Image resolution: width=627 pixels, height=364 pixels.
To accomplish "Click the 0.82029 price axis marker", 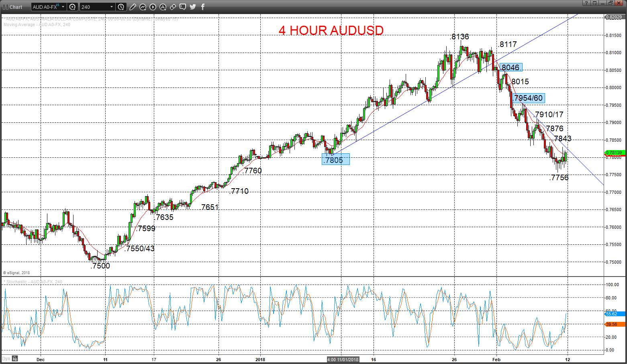I will pyautogui.click(x=615, y=17).
